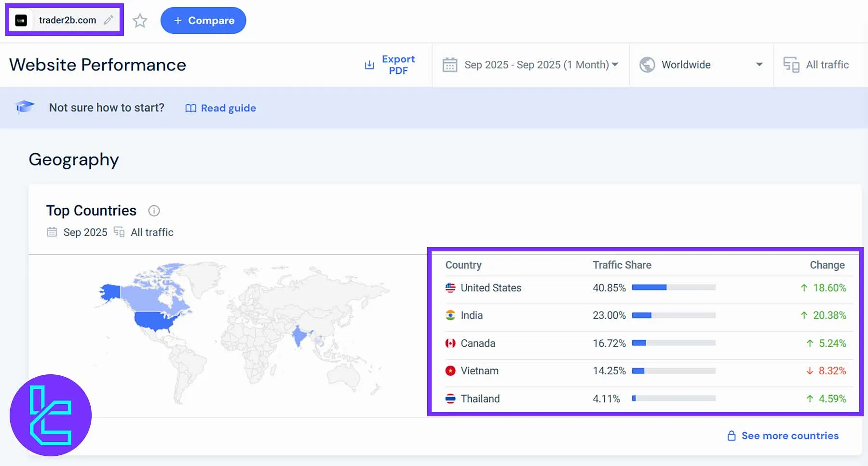Click the calendar icon in the date selector

(450, 65)
